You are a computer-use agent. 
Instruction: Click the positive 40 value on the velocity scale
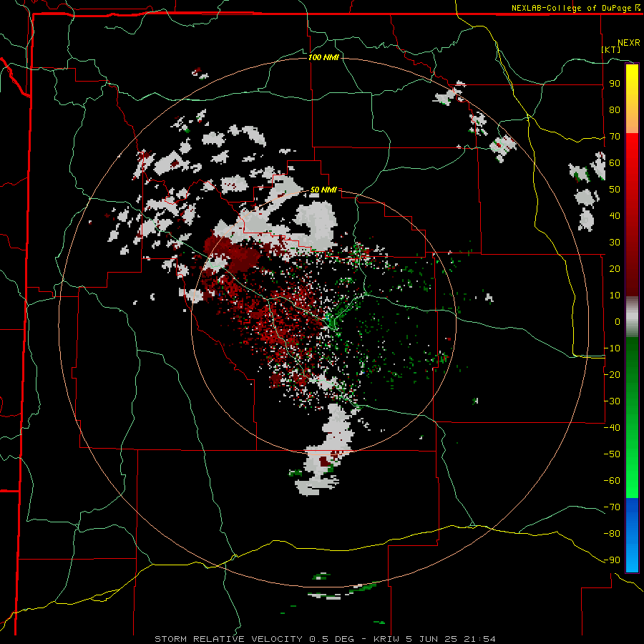[x=615, y=215]
